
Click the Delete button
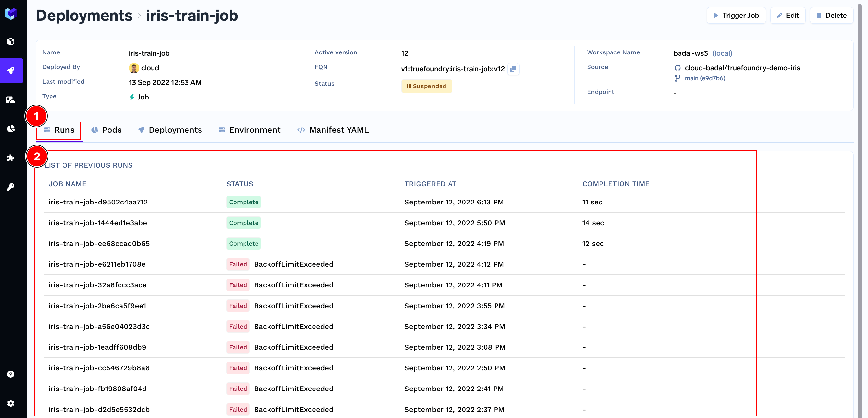(831, 16)
